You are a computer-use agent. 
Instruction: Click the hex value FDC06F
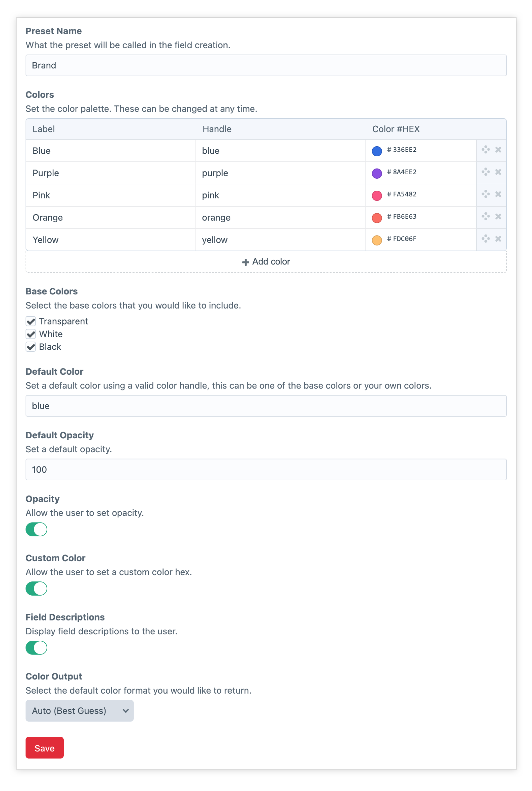tap(405, 239)
